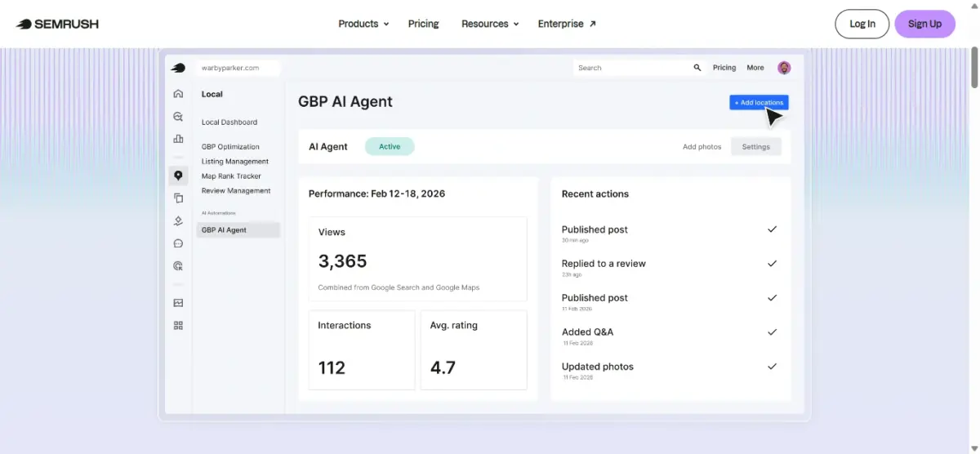Click the 'Recent actions' heading
980x454 pixels.
595,194
